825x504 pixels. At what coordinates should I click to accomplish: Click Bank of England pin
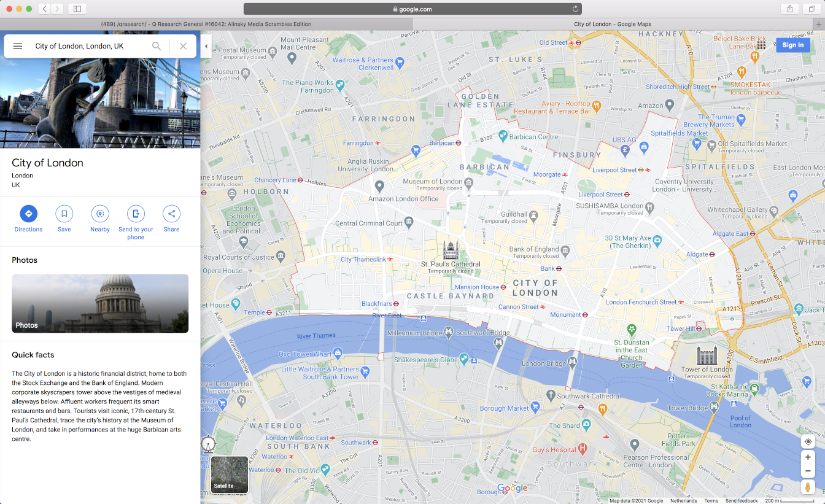pyautogui.click(x=565, y=250)
